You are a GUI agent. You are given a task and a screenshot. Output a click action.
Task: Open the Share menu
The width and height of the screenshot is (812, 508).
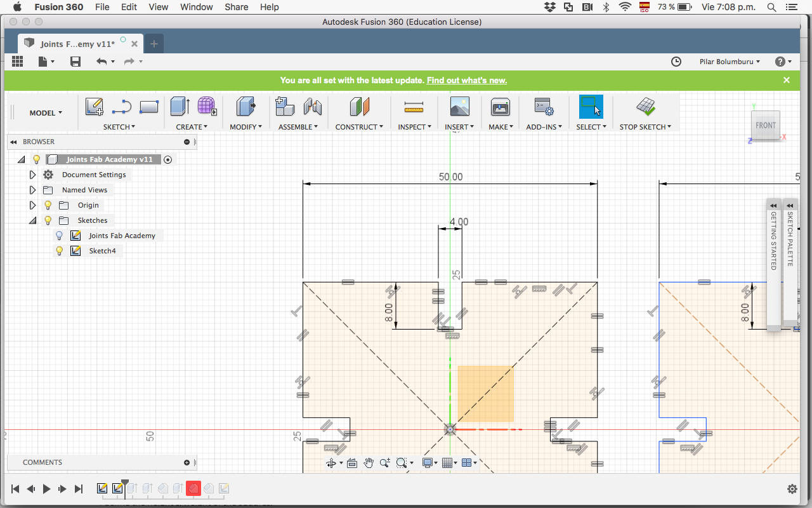point(236,7)
